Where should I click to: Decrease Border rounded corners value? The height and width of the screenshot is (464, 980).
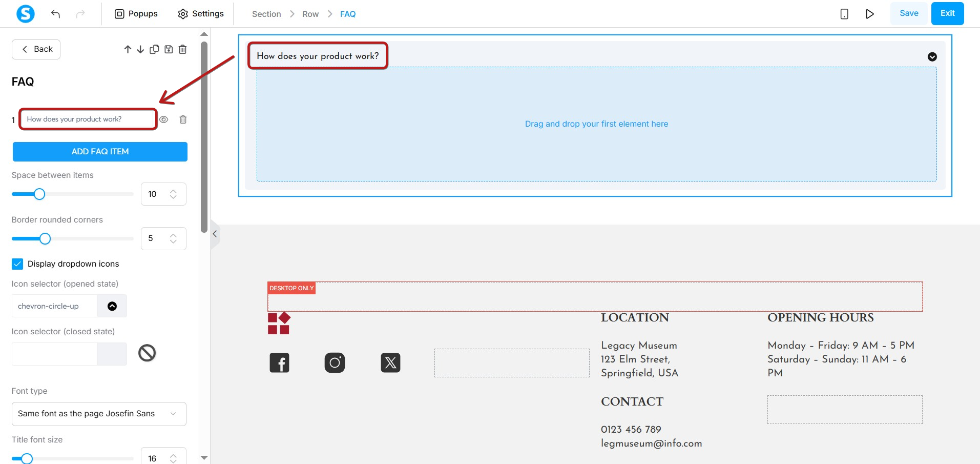click(x=173, y=242)
